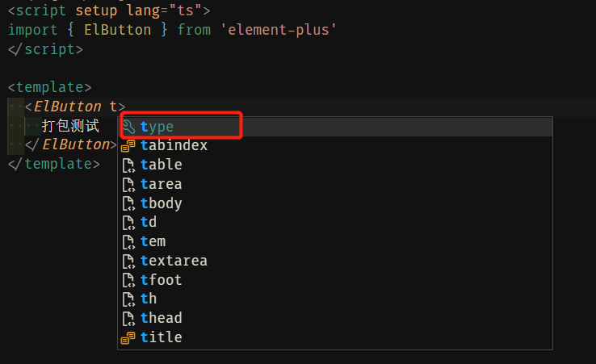Image resolution: width=596 pixels, height=364 pixels.
Task: Select the wrench icon beside type suggestion
Action: tap(129, 127)
